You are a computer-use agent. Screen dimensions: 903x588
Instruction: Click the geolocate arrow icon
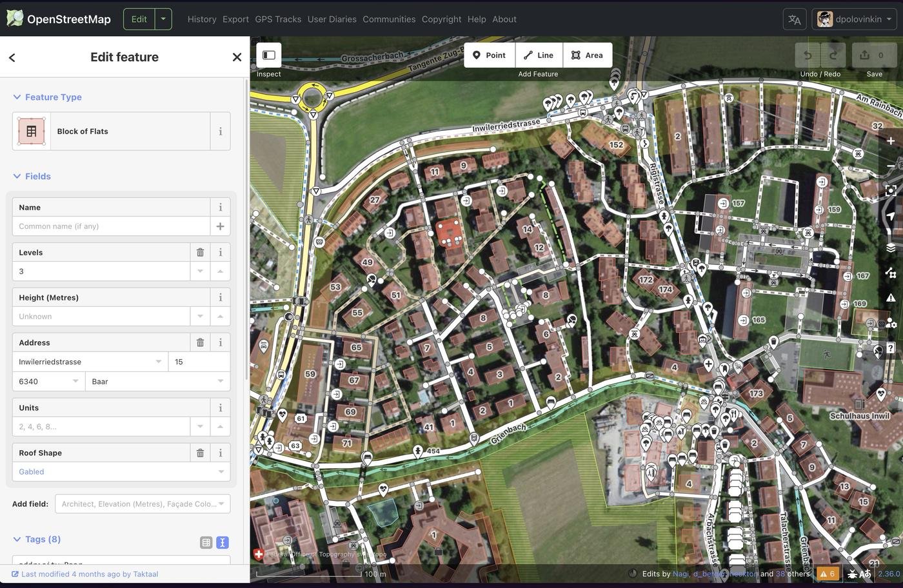tap(891, 216)
